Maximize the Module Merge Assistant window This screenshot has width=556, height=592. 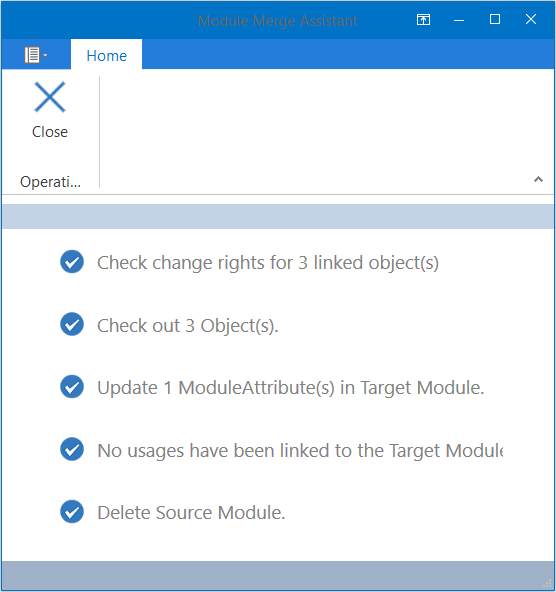(x=495, y=19)
